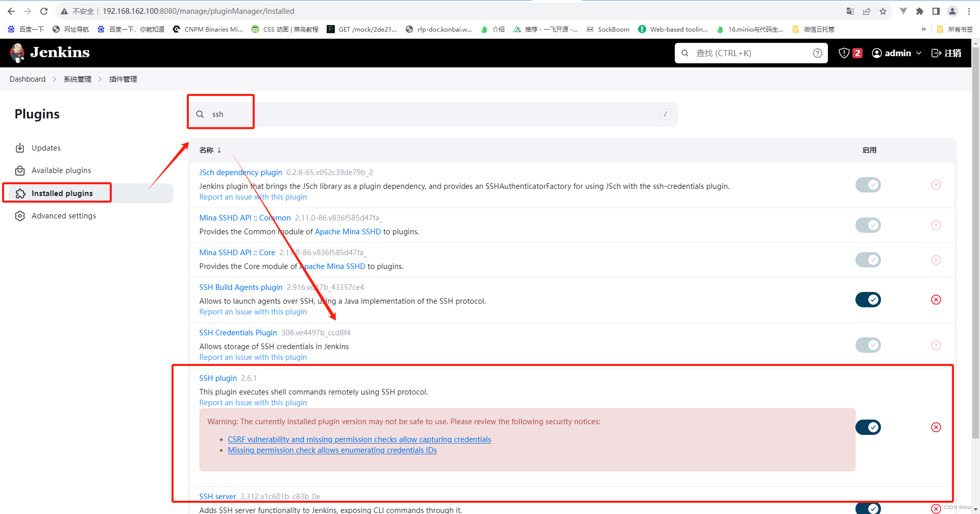This screenshot has height=514, width=980.
Task: Click uninstall icon for Mina SSHD Common
Action: click(936, 225)
